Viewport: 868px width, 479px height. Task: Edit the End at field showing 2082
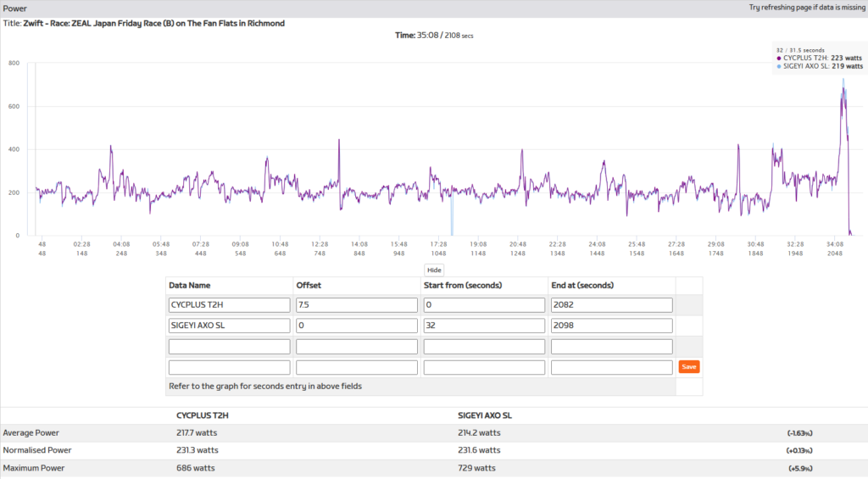pyautogui.click(x=611, y=305)
